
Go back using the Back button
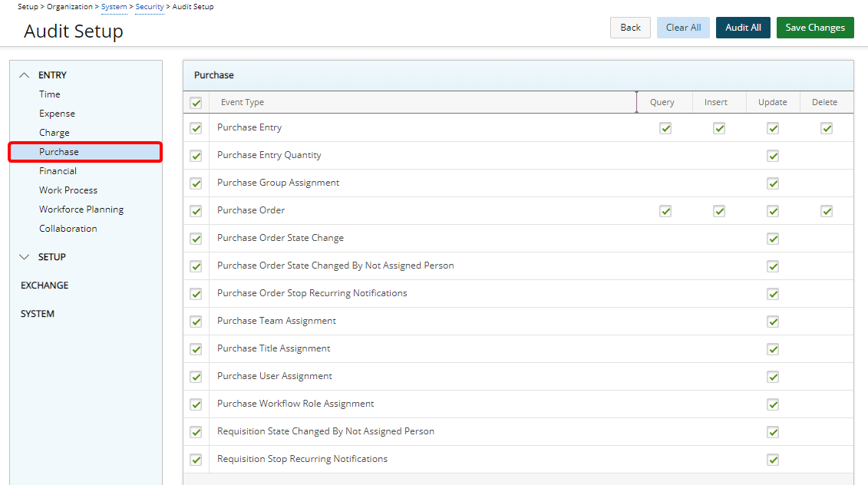(x=630, y=28)
